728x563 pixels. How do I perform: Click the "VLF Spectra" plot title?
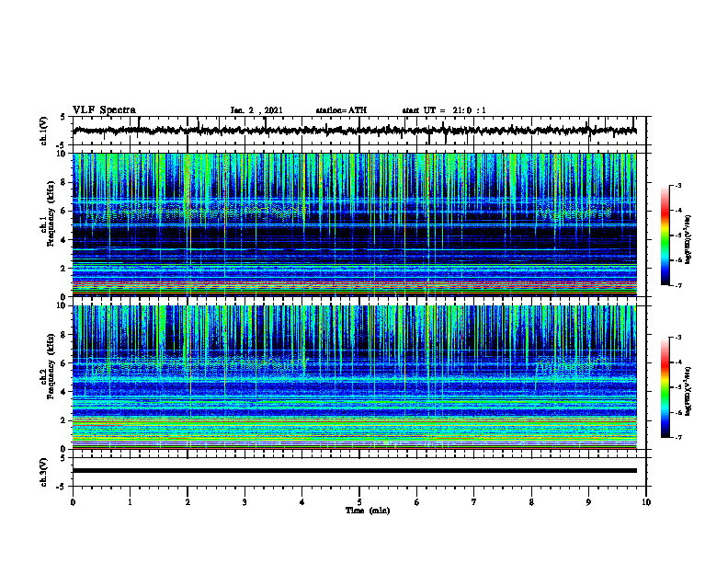[104, 110]
